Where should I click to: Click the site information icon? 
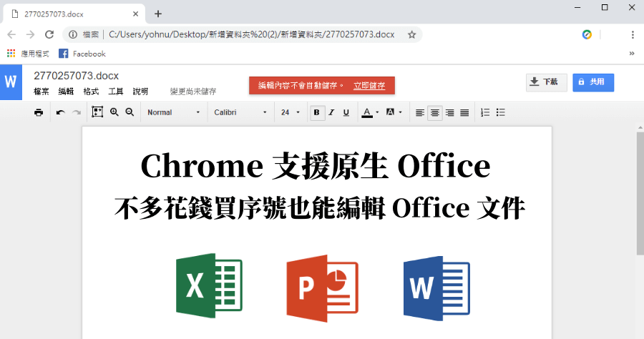pos(73,34)
